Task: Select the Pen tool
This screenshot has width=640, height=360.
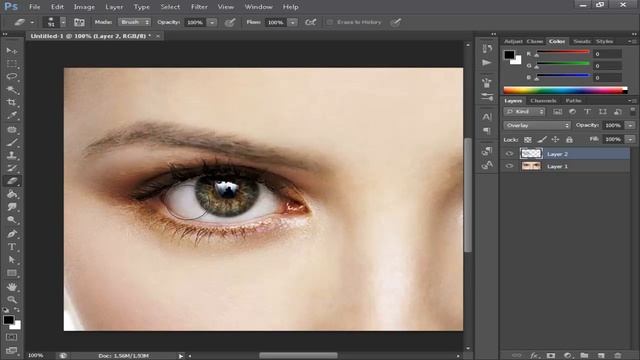Action: pos(12,234)
